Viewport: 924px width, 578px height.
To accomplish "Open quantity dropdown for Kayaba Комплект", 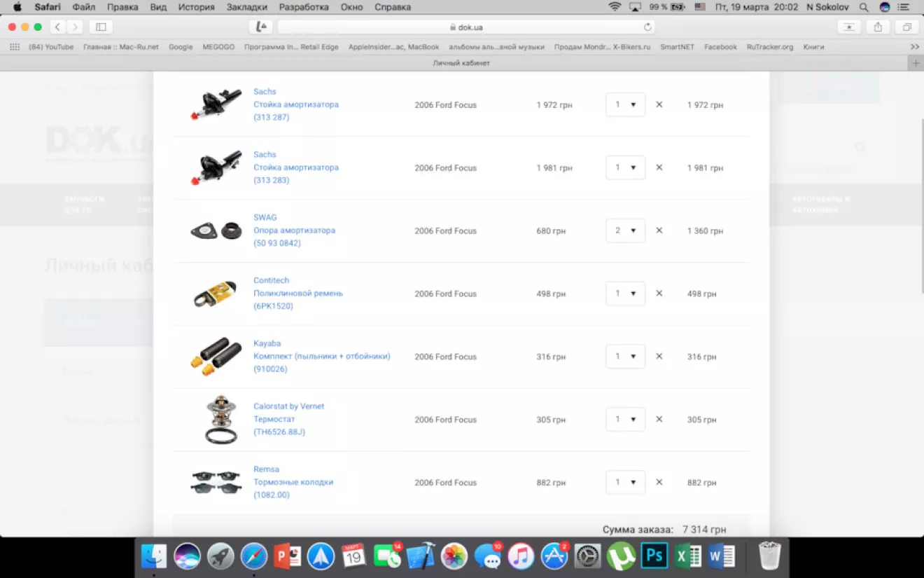I will tap(625, 357).
